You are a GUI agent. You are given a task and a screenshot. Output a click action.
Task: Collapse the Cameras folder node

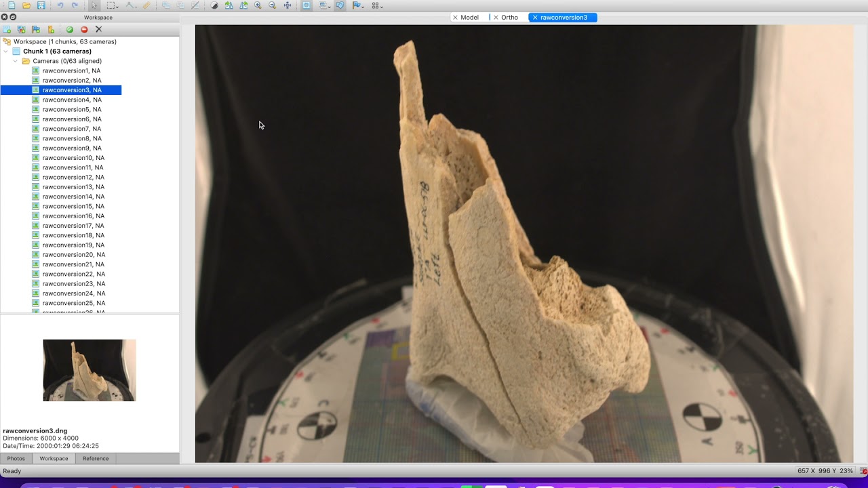16,61
